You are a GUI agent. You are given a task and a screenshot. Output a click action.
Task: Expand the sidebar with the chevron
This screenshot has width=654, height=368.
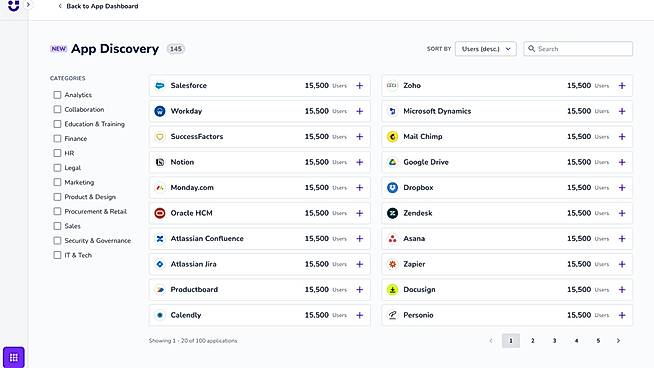(x=28, y=5)
